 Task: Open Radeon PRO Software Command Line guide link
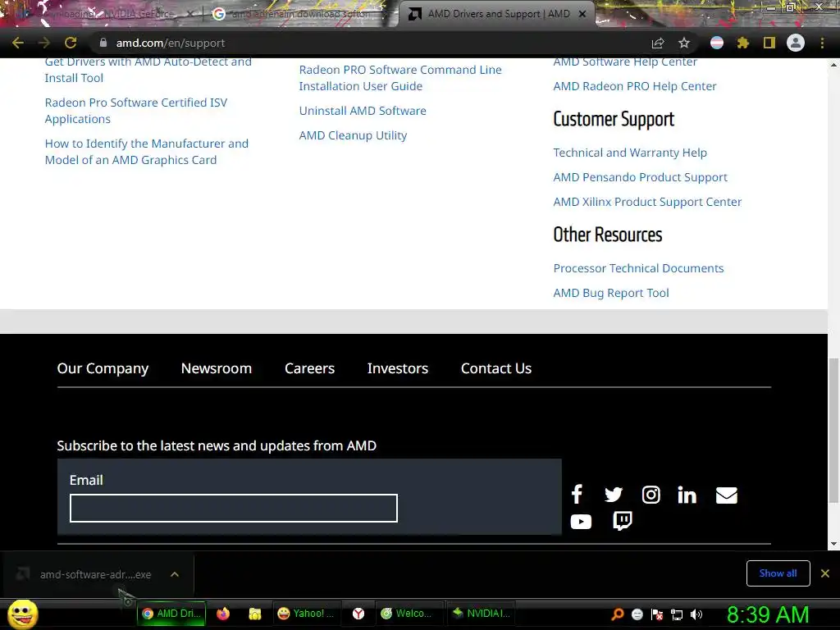[400, 78]
